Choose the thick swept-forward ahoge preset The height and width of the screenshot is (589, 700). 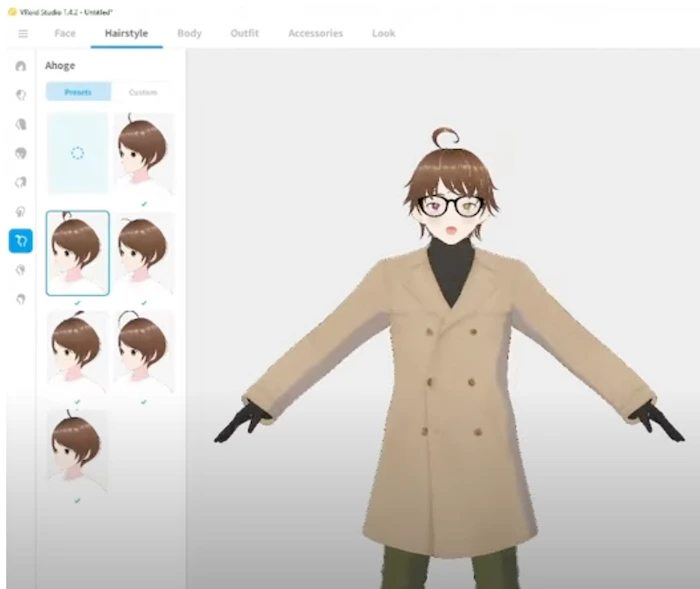coord(78,351)
